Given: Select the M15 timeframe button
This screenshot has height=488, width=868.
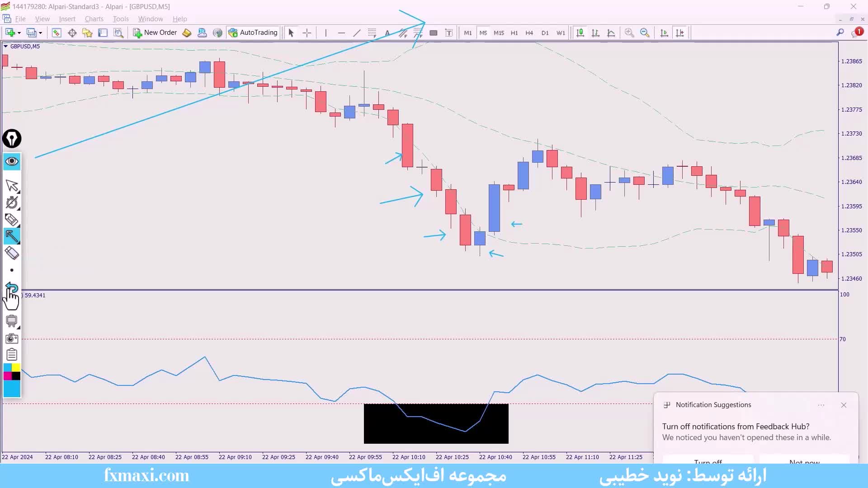Looking at the screenshot, I should [x=499, y=33].
